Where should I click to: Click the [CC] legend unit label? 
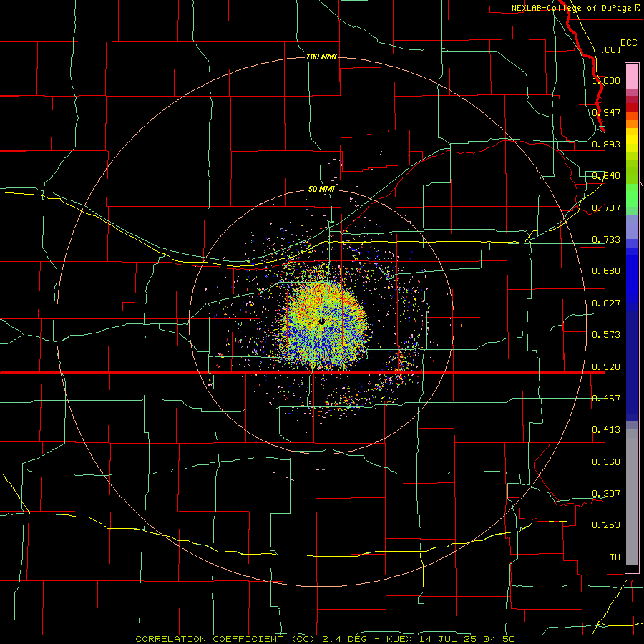(610, 49)
